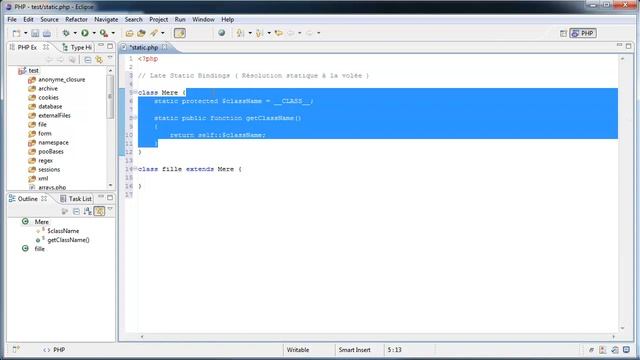640x360 pixels.
Task: Click the Save toolbar icon
Action: [x=35, y=33]
